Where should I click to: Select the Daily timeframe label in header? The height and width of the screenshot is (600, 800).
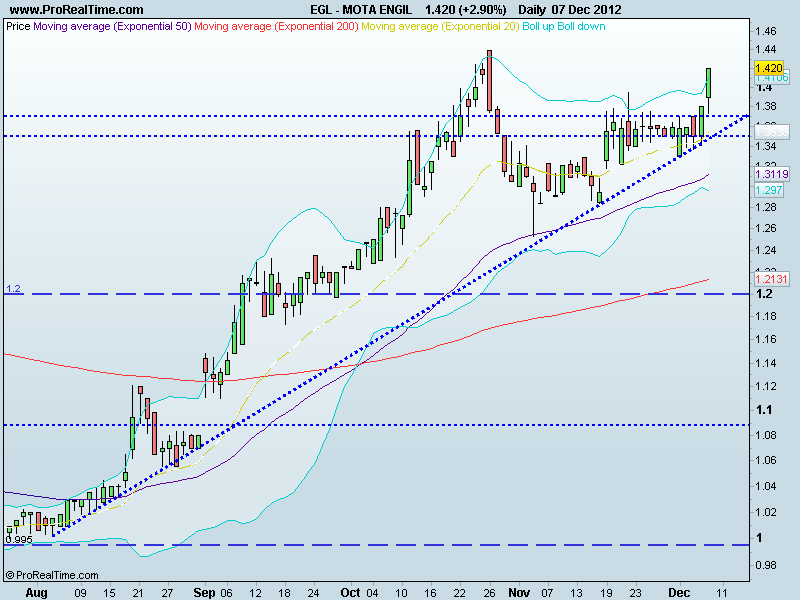[x=532, y=10]
